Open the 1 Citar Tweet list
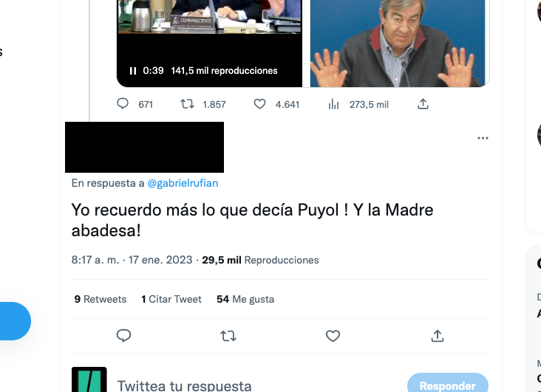The height and width of the screenshot is (392, 541). (x=171, y=299)
